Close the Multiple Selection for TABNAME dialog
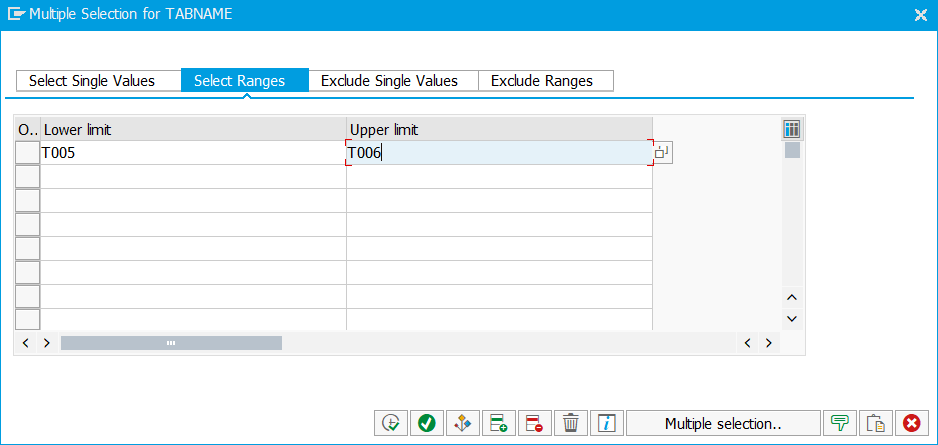The width and height of the screenshot is (938, 445). coord(921,15)
